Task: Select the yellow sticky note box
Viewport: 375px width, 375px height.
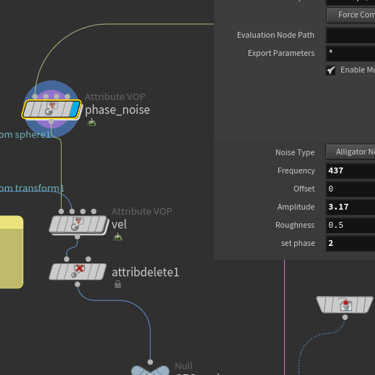Action: point(11,252)
